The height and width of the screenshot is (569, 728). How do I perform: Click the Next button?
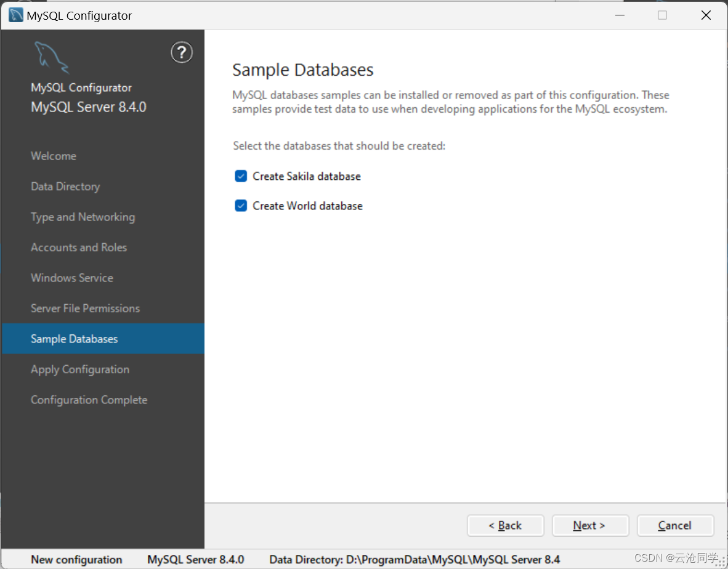pos(590,525)
